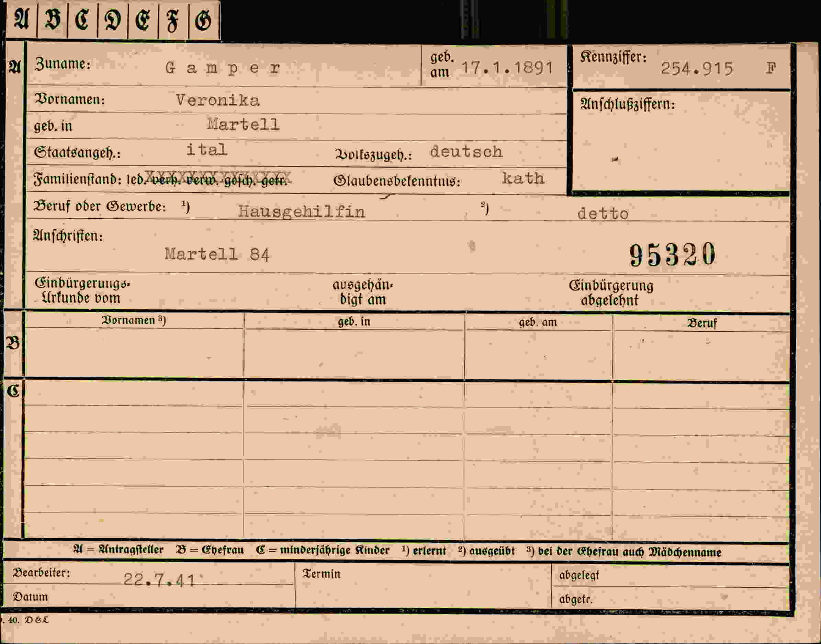Click the Glaubensbekenntnis label
821x644 pixels.
coord(397,181)
